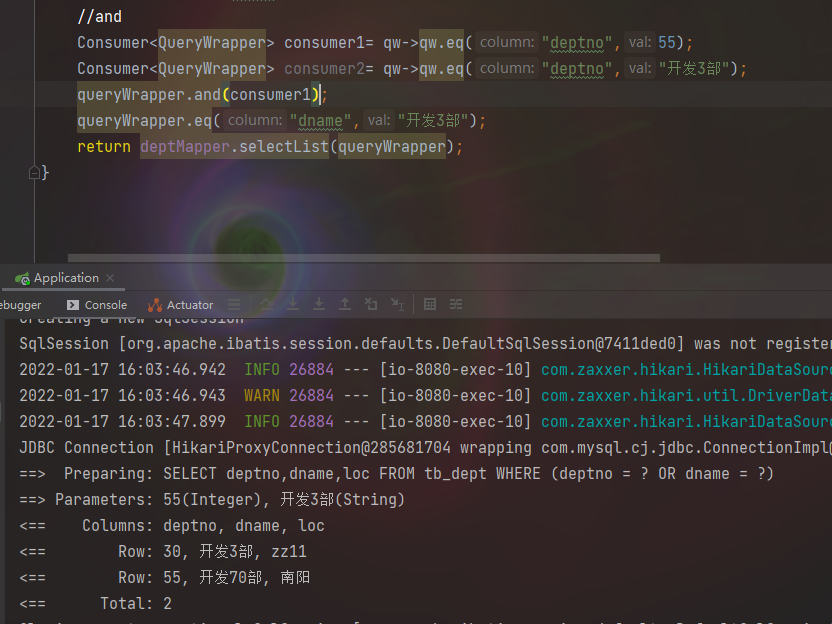Click the 'Total: 2' console line
This screenshot has height=624, width=832.
tap(96, 603)
